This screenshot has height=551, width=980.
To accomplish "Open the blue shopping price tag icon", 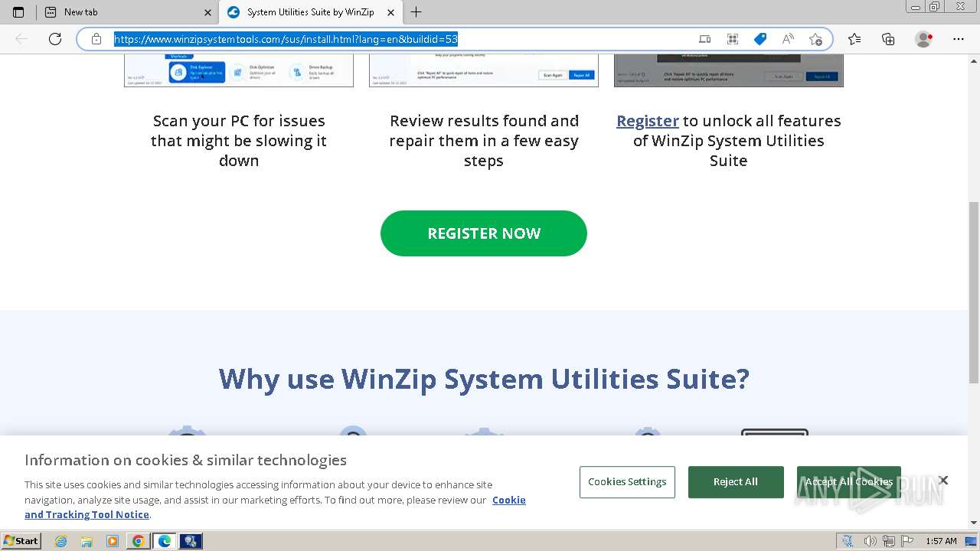I will coord(760,39).
